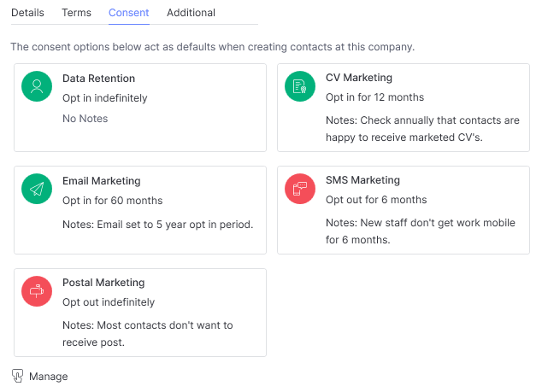The image size is (542, 392).
Task: Click the Data Retention person icon
Action: [x=37, y=86]
